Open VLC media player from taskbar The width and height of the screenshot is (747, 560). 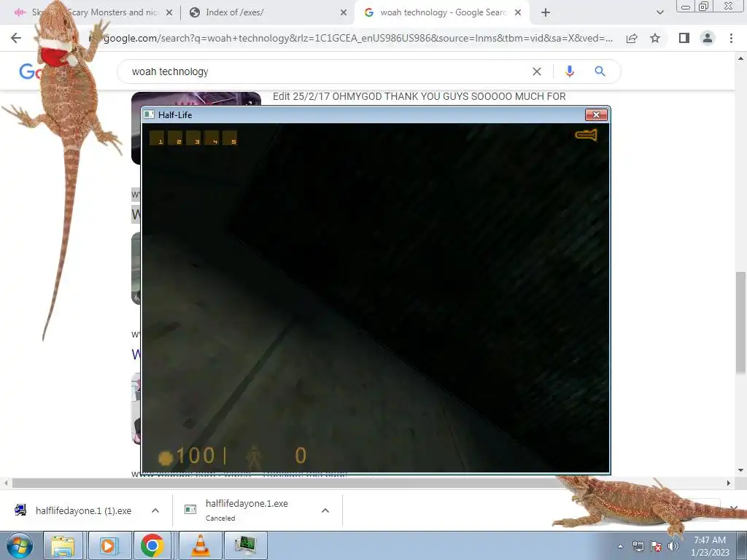tap(201, 545)
